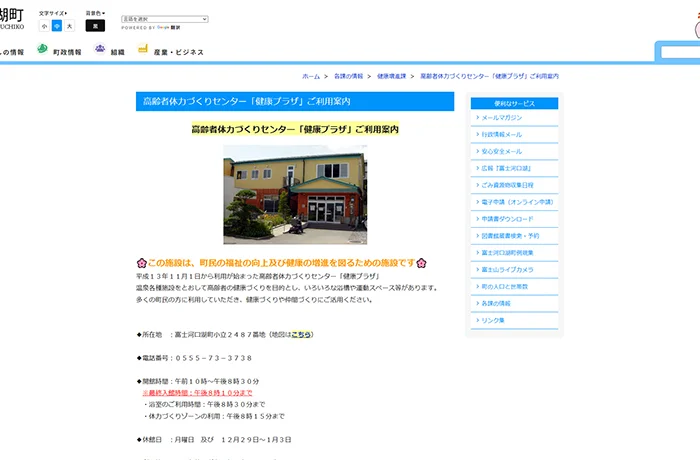
Task: Open 広報『富士河口湖』 in the sidebar
Action: tap(506, 168)
